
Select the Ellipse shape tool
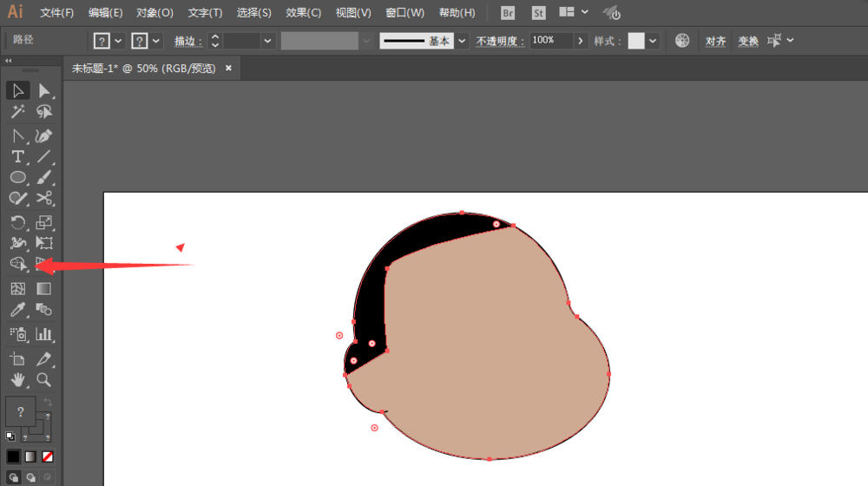tap(17, 178)
